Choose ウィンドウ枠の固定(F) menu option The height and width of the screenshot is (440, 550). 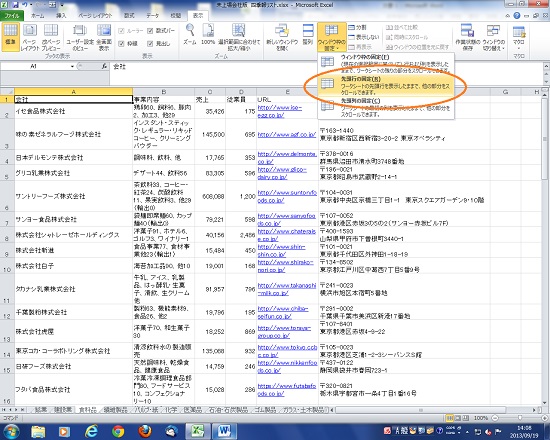386,63
